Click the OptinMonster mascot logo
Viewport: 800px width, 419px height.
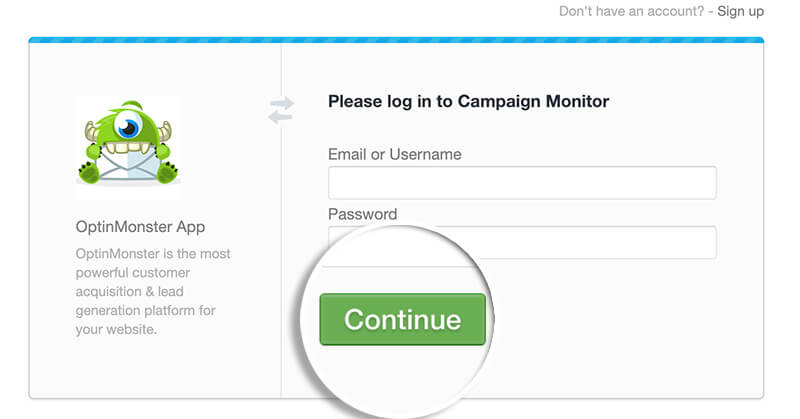[x=127, y=141]
